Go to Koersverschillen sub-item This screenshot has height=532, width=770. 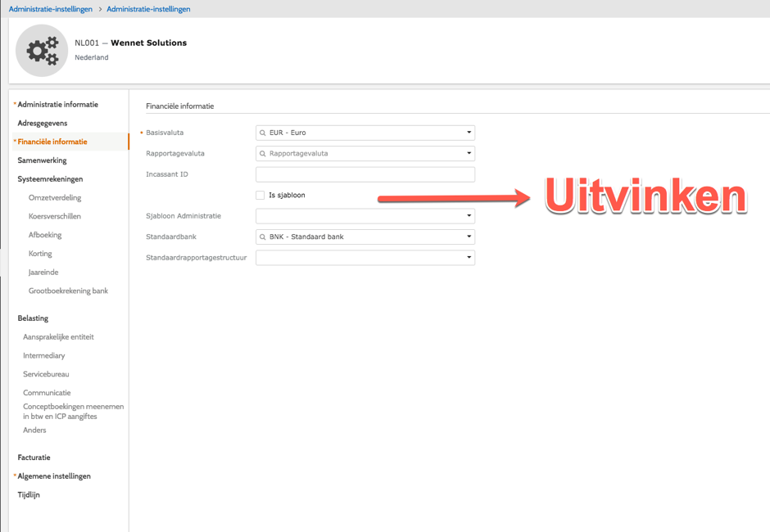tap(55, 216)
